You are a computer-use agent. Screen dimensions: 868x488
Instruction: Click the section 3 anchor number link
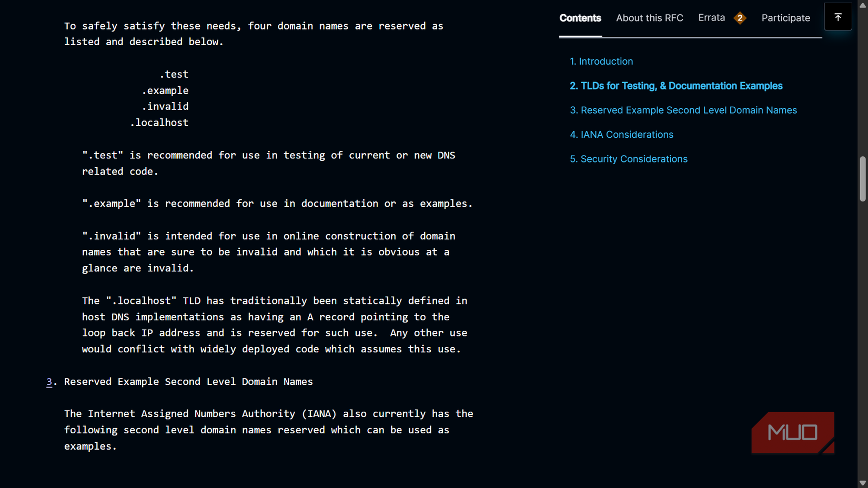click(49, 382)
